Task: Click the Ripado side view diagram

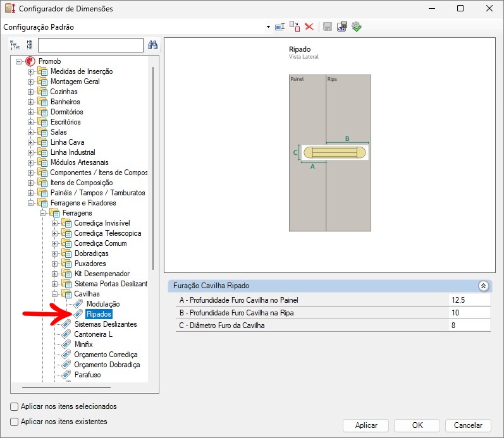Action: click(x=330, y=153)
